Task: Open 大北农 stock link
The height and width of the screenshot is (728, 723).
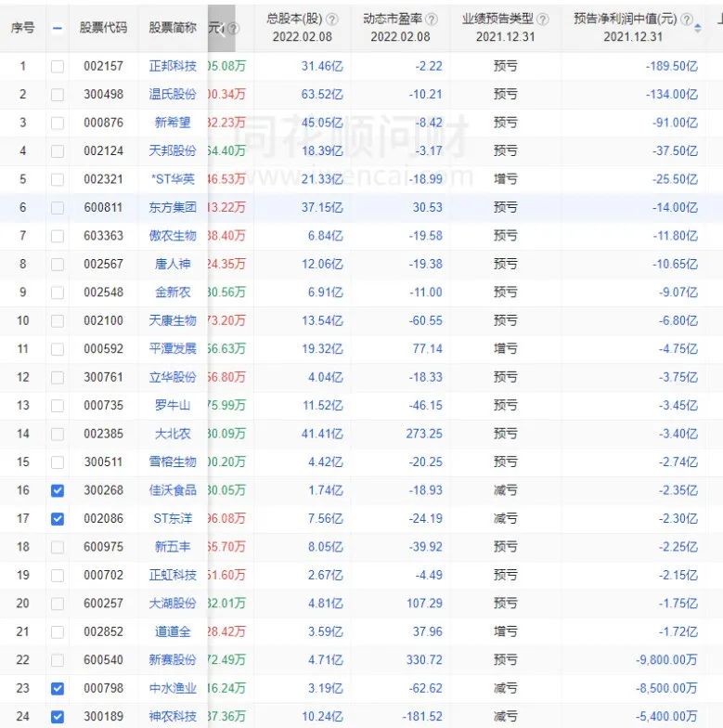Action: (x=173, y=434)
